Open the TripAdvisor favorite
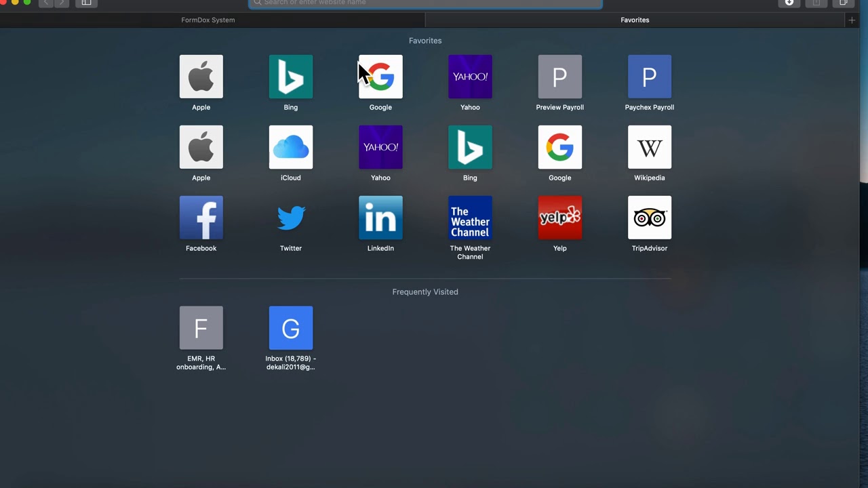This screenshot has height=488, width=868. [649, 218]
